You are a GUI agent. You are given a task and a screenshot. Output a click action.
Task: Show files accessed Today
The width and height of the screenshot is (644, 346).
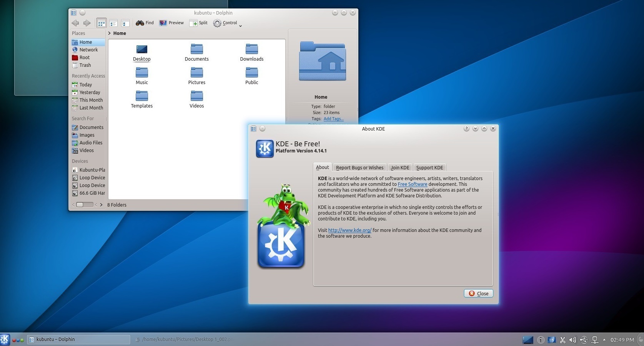point(88,85)
